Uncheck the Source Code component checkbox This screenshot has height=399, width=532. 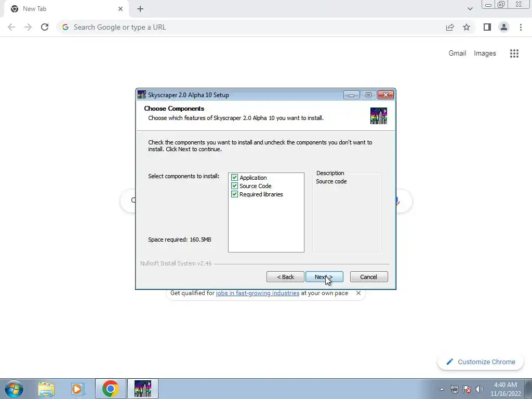234,186
